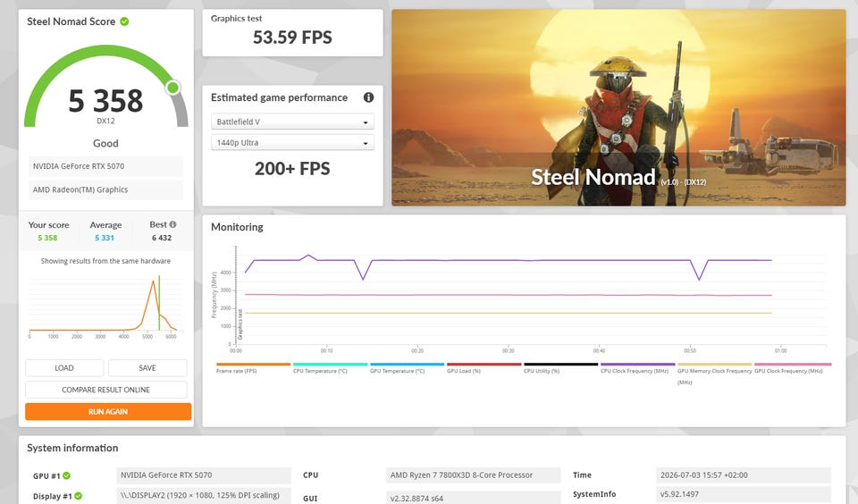Click the Monitoring section heading
The height and width of the screenshot is (504, 858).
click(x=237, y=227)
